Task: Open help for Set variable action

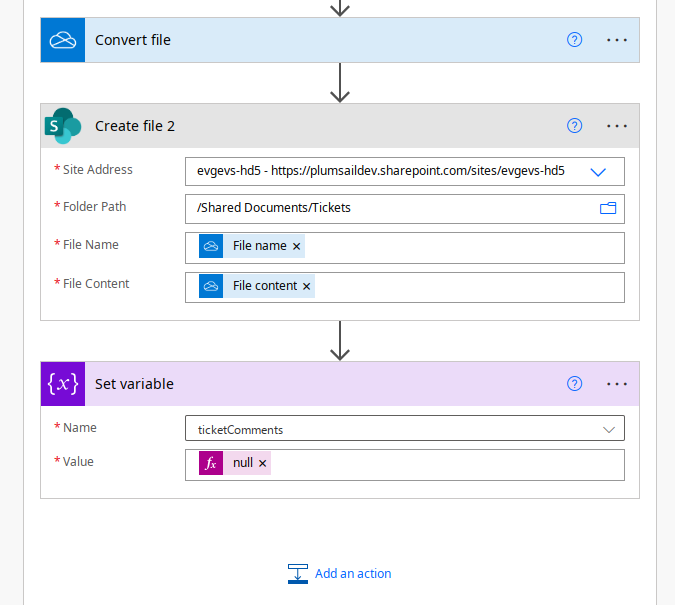Action: coord(574,384)
